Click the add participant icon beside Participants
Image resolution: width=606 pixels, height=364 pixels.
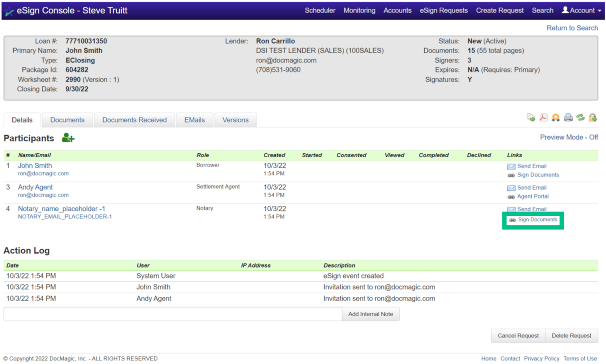[x=68, y=138]
